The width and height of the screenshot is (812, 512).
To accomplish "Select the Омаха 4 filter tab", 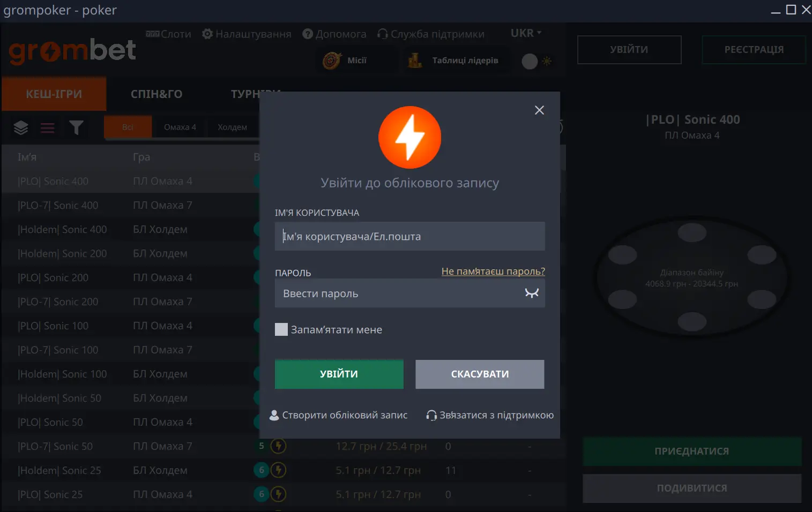I will click(180, 127).
